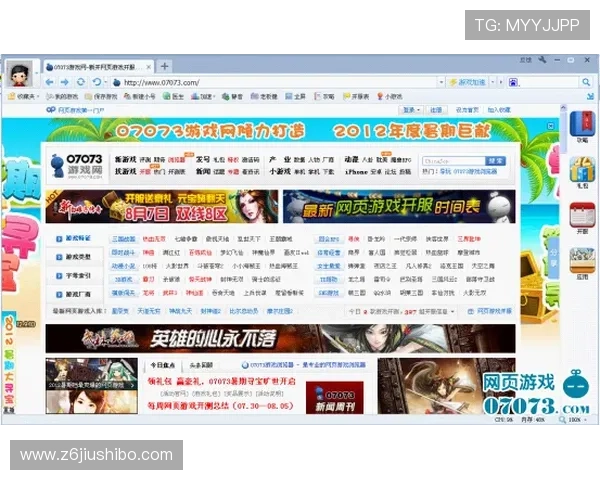This screenshot has width=600, height=480.
Task: Click the site search input box
Action: (x=453, y=160)
